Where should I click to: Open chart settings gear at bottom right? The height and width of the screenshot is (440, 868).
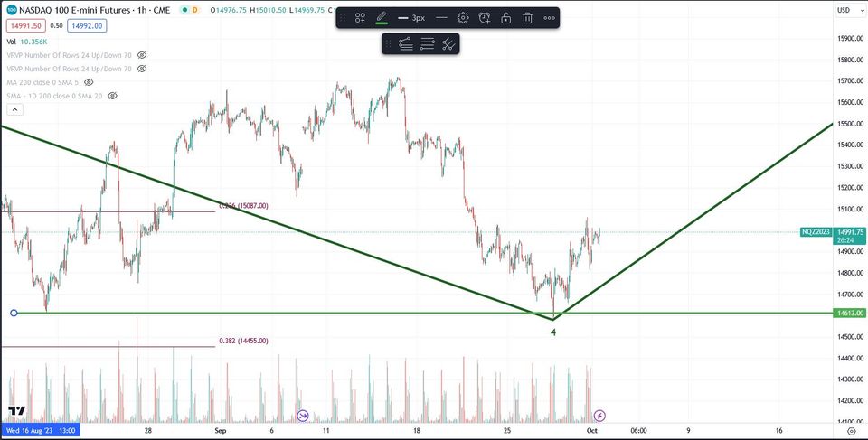tap(852, 431)
